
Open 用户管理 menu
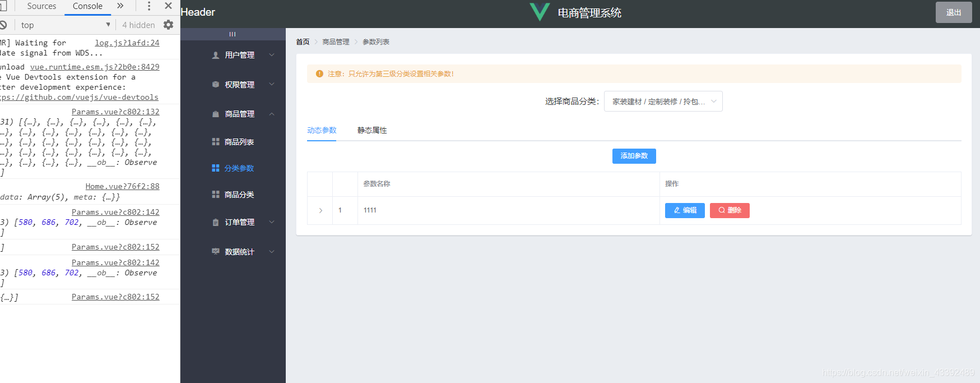[x=233, y=55]
